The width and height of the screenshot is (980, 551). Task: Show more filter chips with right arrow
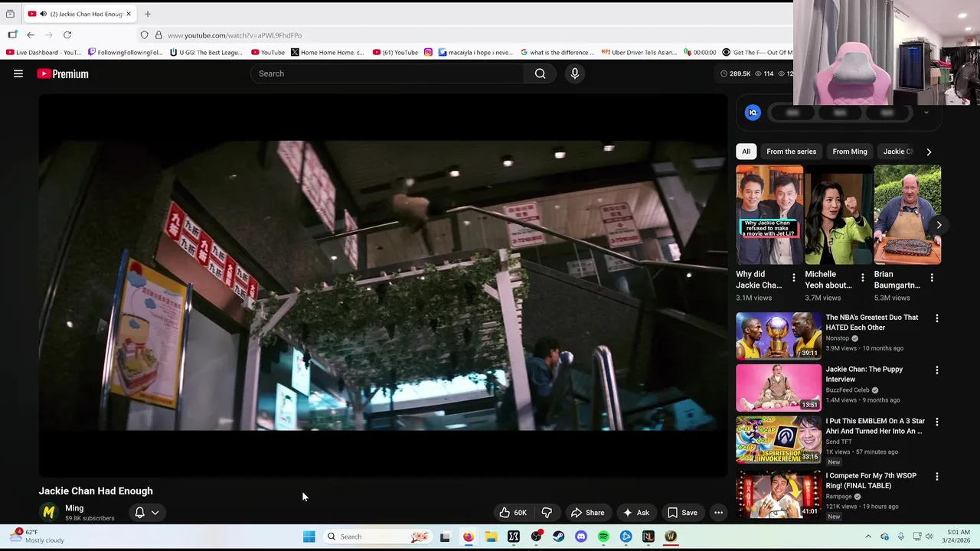929,152
